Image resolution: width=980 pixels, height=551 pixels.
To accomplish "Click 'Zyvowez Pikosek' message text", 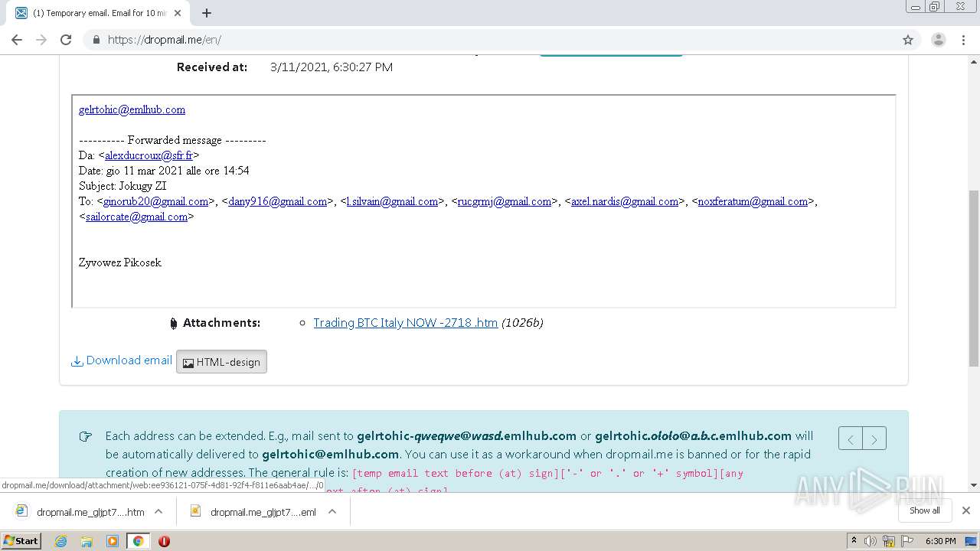I will tap(120, 262).
